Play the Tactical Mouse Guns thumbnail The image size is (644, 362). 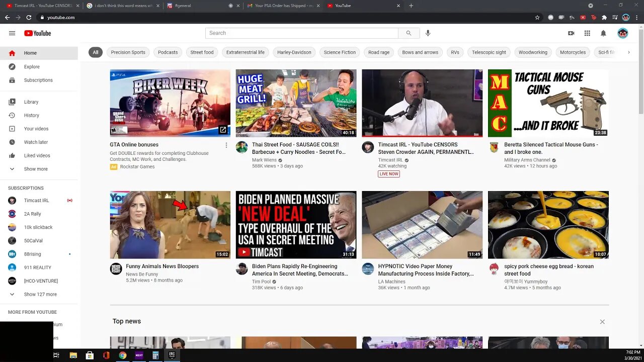[548, 103]
